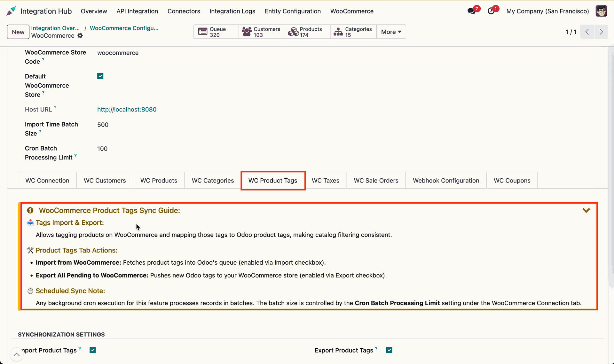Open the Connectors menu
This screenshot has width=614, height=364.
[x=184, y=11]
